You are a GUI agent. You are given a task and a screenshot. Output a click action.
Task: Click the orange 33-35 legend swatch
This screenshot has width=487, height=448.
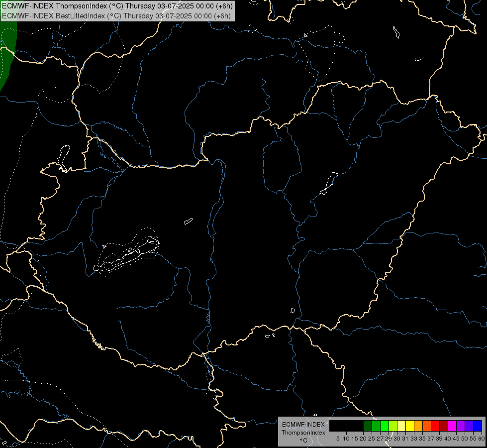click(418, 426)
